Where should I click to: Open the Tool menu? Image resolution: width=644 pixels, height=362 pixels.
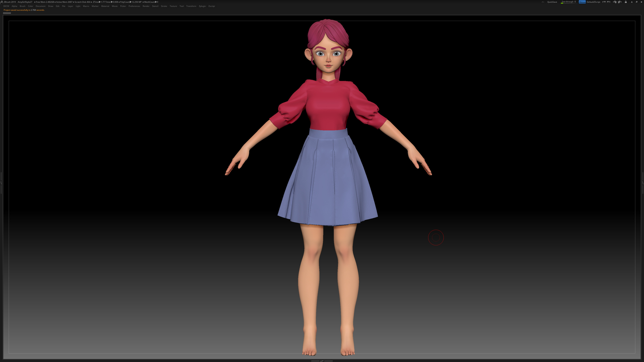[x=181, y=6]
